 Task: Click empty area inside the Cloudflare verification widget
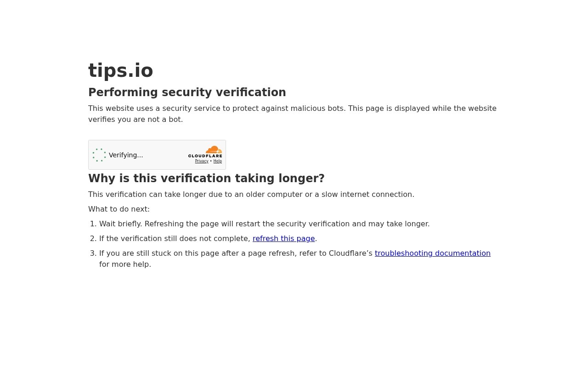pyautogui.click(x=165, y=155)
